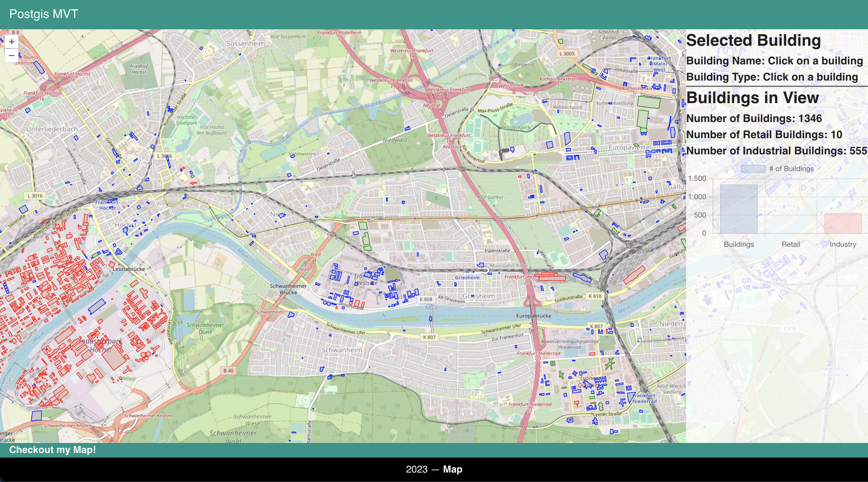Click the '# of Buildings' legend color box

point(753,169)
